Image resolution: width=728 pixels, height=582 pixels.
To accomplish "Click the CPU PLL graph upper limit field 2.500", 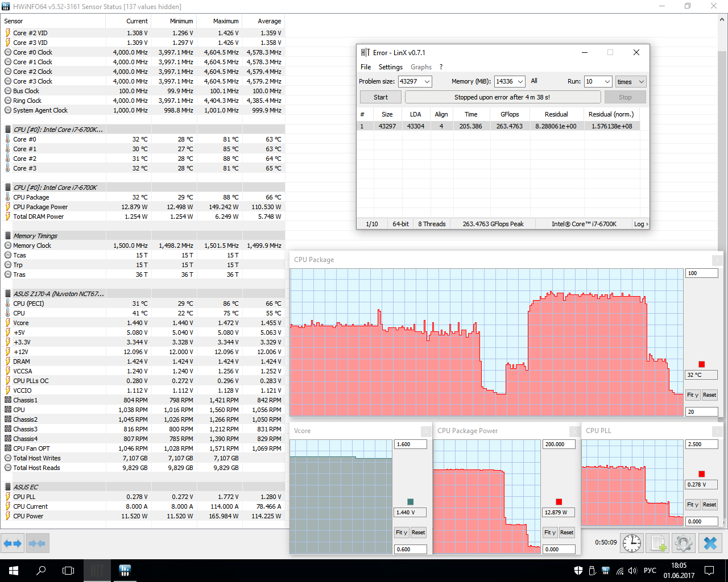I will (702, 444).
